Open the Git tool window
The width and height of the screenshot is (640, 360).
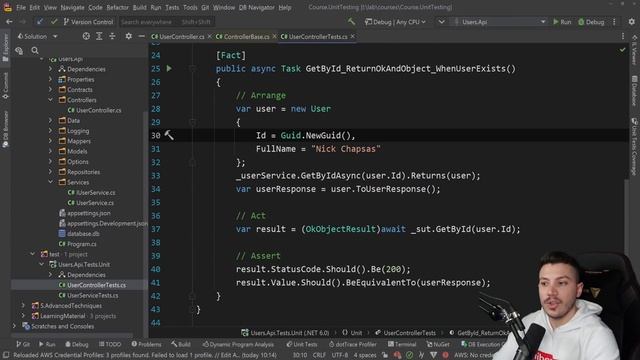coord(23,344)
